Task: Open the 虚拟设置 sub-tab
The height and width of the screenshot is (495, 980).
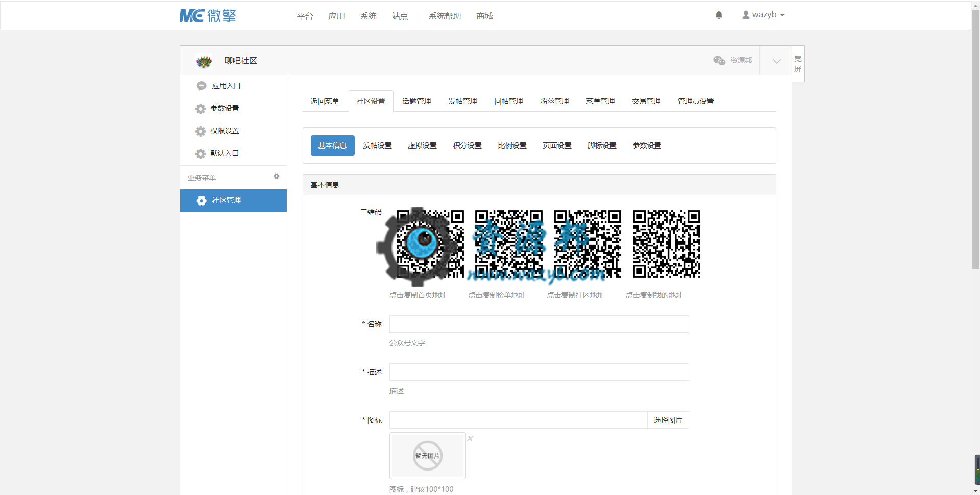Action: point(422,145)
